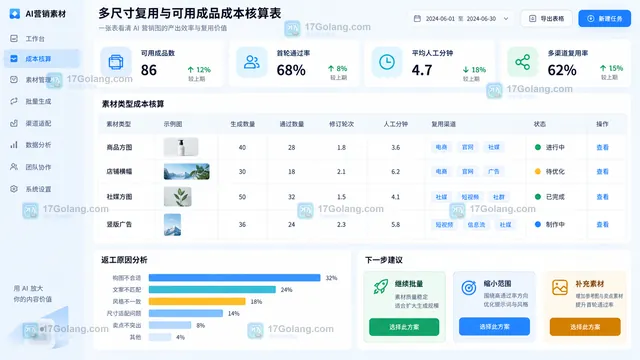Screen dimensions: 640x360
Task: Open the date range picker
Action: pyautogui.click(x=461, y=19)
